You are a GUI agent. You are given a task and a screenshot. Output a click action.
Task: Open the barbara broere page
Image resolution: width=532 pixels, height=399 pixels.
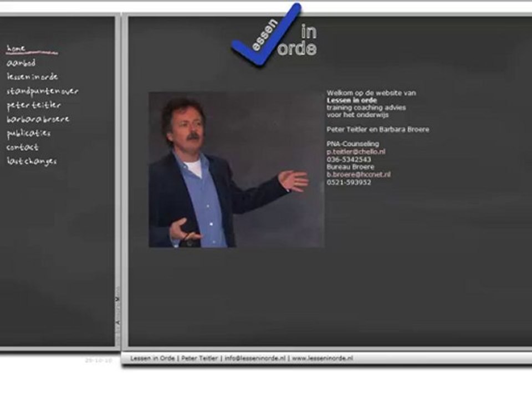38,119
